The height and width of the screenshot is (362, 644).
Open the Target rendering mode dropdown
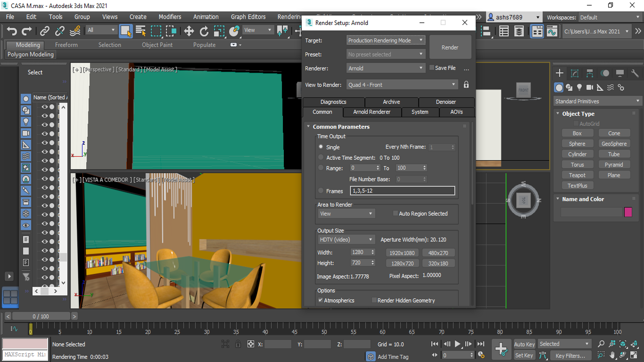pyautogui.click(x=386, y=41)
